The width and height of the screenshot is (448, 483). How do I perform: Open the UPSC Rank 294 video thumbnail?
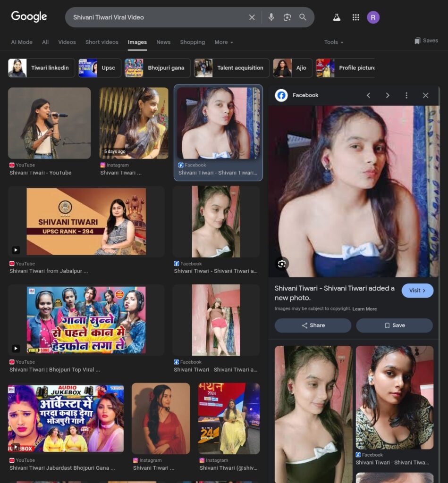86,222
